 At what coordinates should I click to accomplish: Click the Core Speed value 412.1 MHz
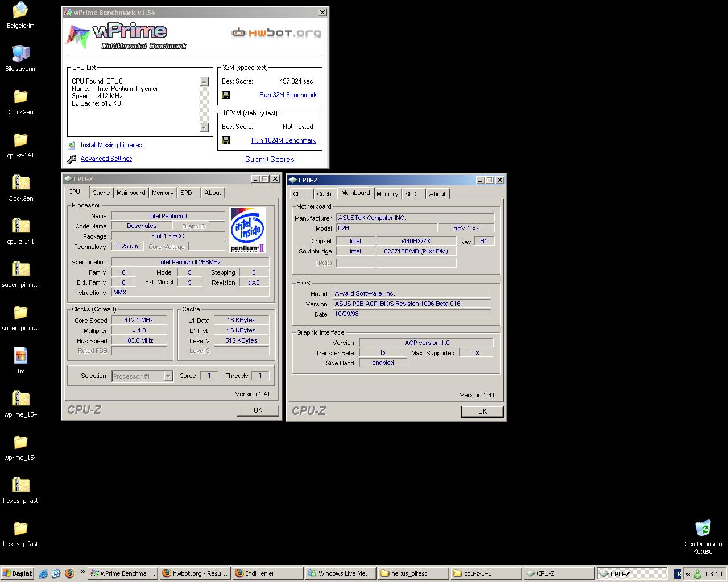pos(139,320)
